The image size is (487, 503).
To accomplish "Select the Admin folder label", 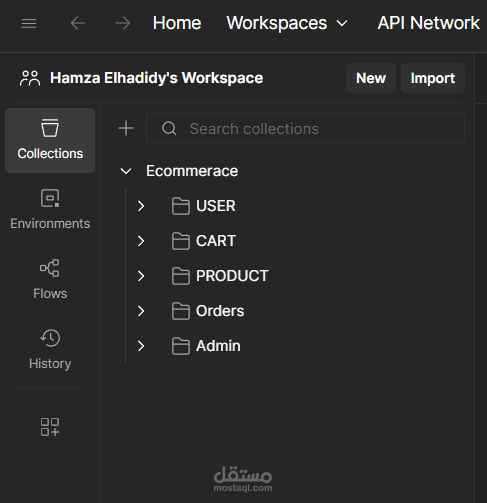I will tap(218, 346).
